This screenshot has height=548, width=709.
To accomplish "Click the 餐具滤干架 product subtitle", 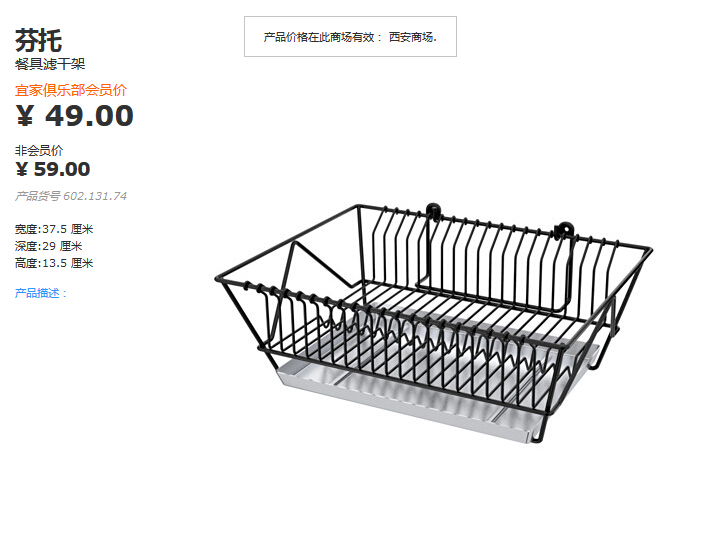I will tap(50, 64).
